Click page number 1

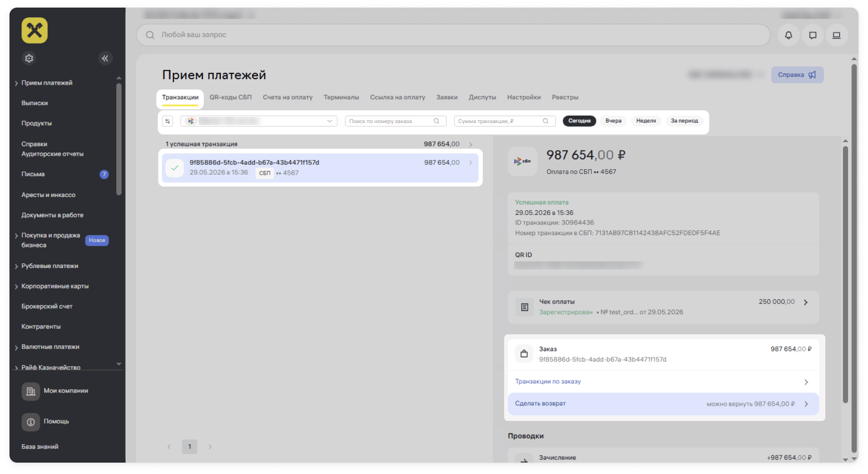click(x=190, y=447)
